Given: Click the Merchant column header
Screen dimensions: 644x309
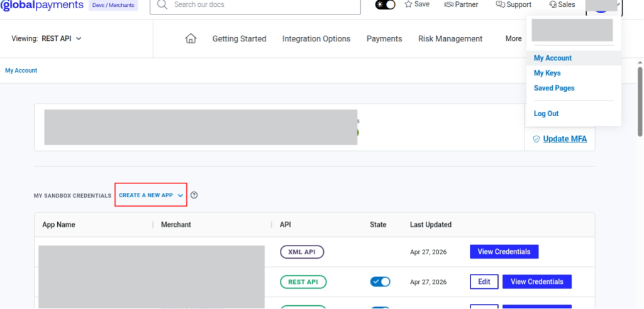Looking at the screenshot, I should click(176, 224).
